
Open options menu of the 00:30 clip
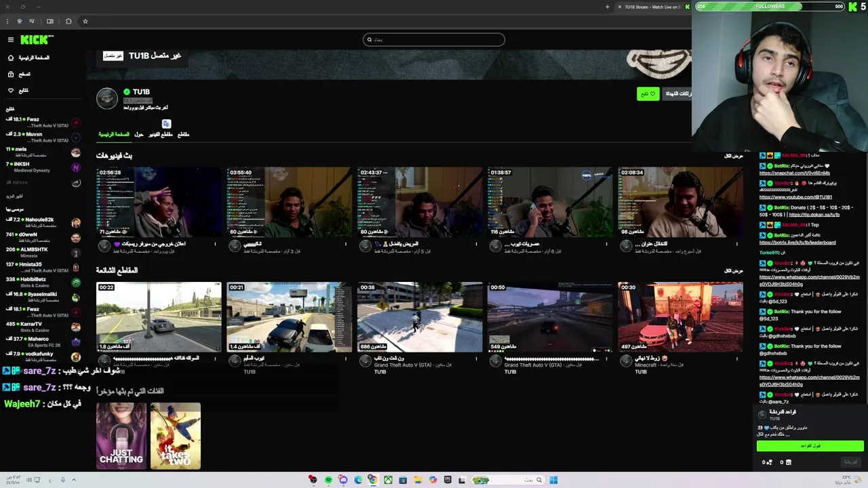click(x=736, y=359)
